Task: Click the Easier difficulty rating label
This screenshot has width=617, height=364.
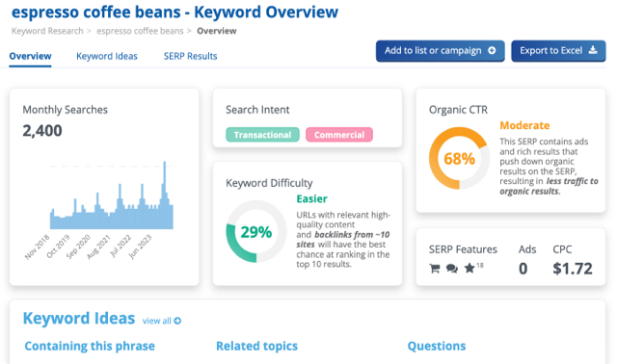Action: pyautogui.click(x=311, y=199)
